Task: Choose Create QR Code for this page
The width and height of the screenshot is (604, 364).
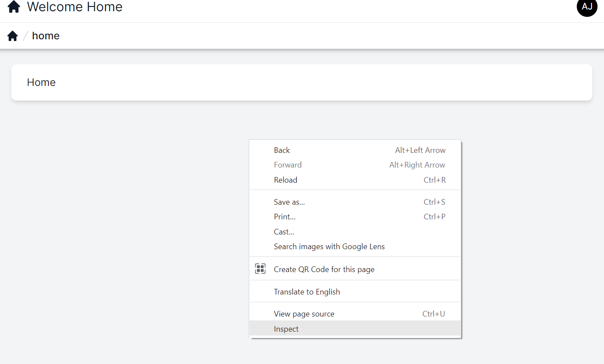Action: [x=324, y=269]
